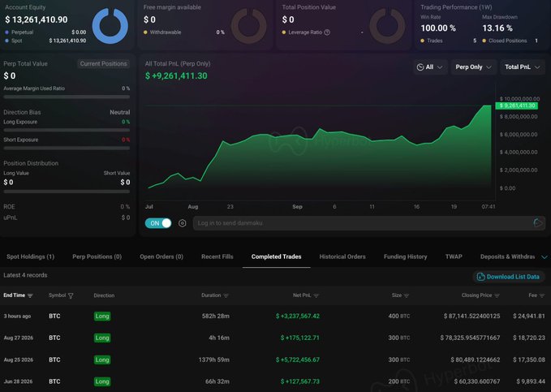The image size is (551, 392).
Task: Click the Account Equity $13,261,410.90 value
Action: [37, 19]
